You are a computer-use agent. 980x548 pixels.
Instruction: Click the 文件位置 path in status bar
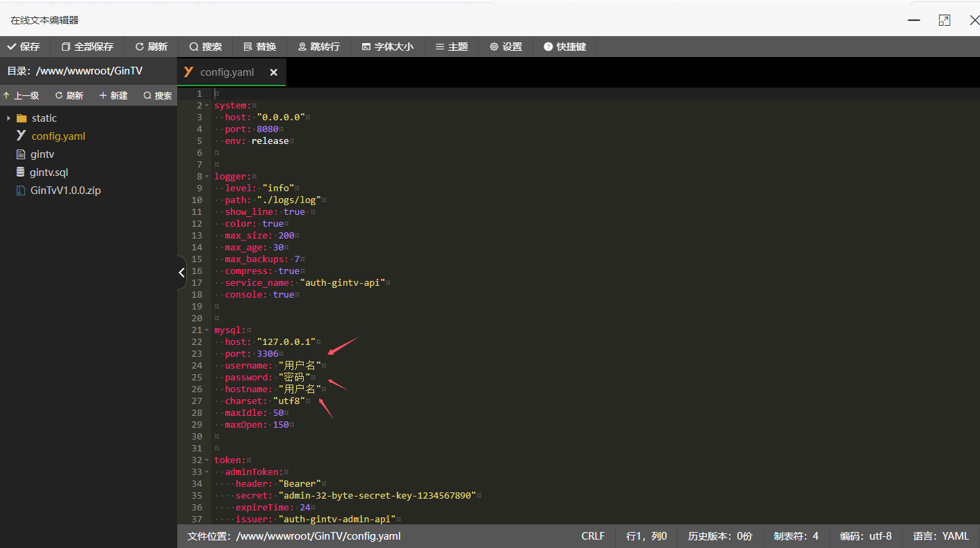point(294,536)
